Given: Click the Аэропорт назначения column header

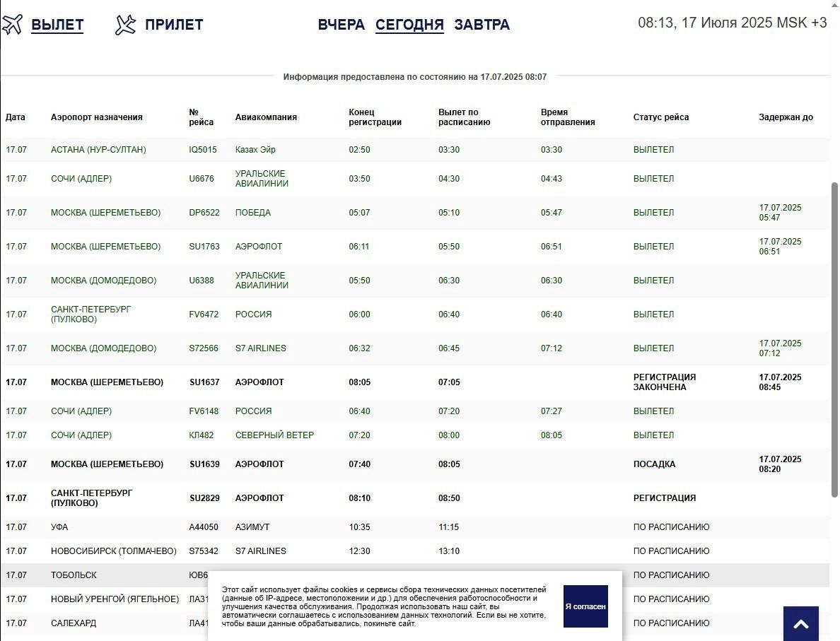Looking at the screenshot, I should 96,117.
